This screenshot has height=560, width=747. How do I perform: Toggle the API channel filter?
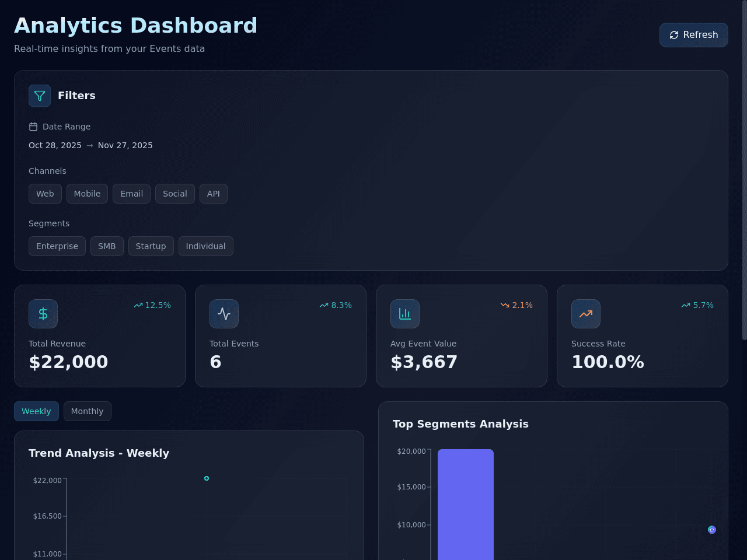tap(214, 194)
